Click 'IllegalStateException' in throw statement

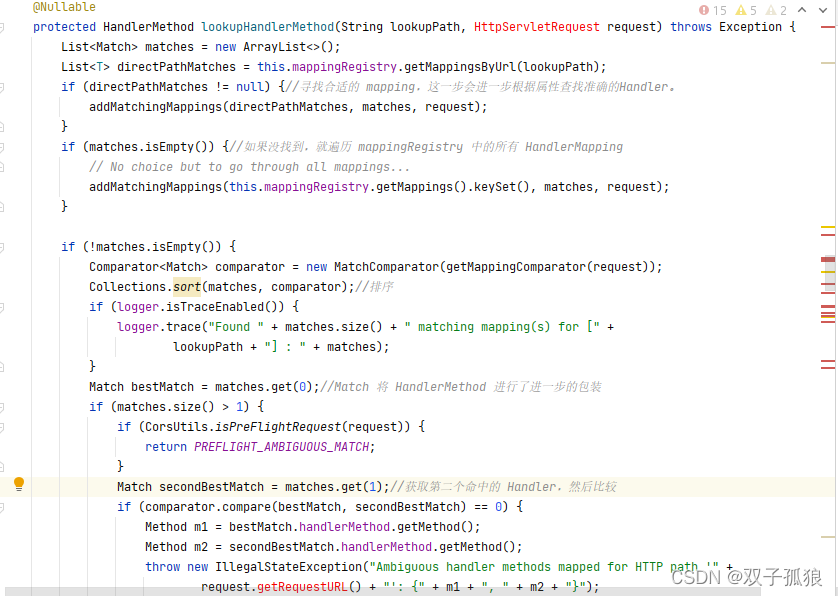(289, 567)
